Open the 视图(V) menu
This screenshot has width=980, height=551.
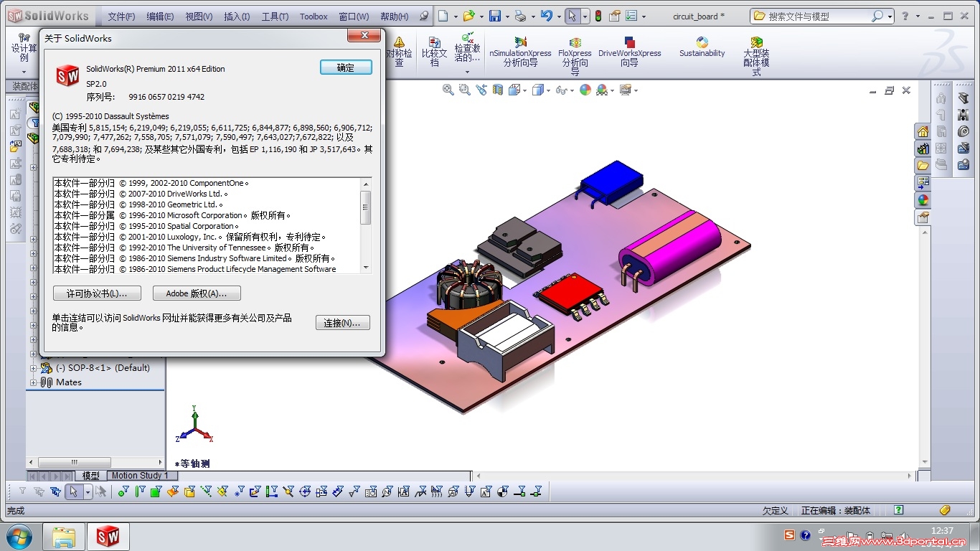coord(199,17)
